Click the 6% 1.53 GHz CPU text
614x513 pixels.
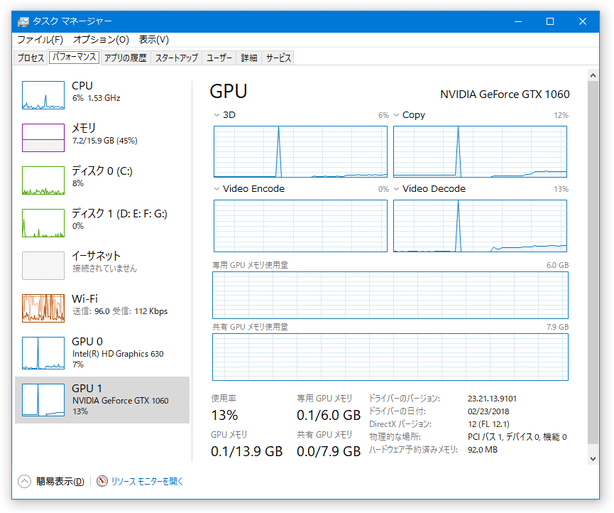pos(96,98)
